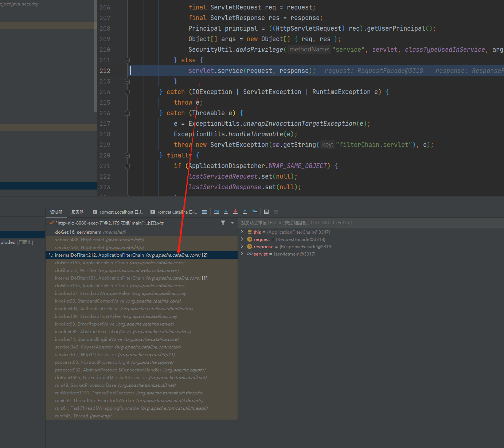
Task: Select frame doFilter:52, WsFilter
Action: (141, 270)
